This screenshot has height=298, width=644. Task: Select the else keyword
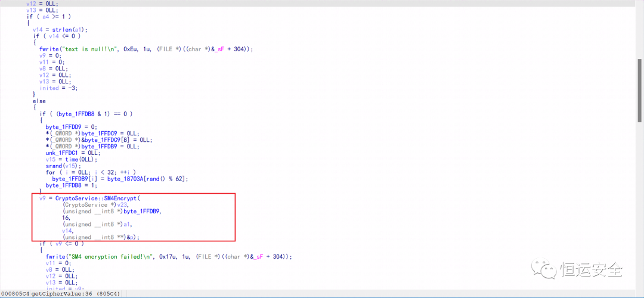click(39, 101)
